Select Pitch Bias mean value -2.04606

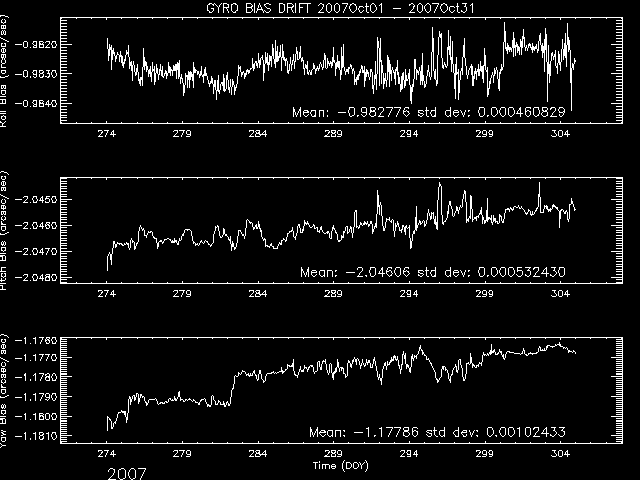[378, 272]
